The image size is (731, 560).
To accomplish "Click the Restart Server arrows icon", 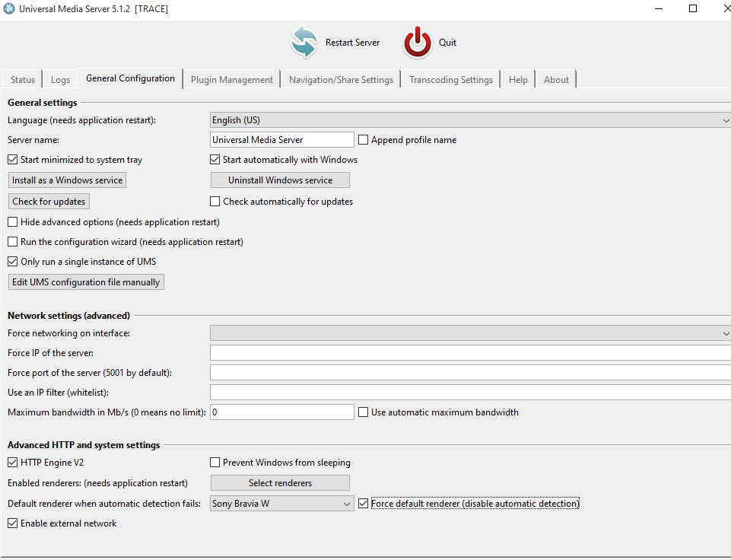I will coord(304,43).
